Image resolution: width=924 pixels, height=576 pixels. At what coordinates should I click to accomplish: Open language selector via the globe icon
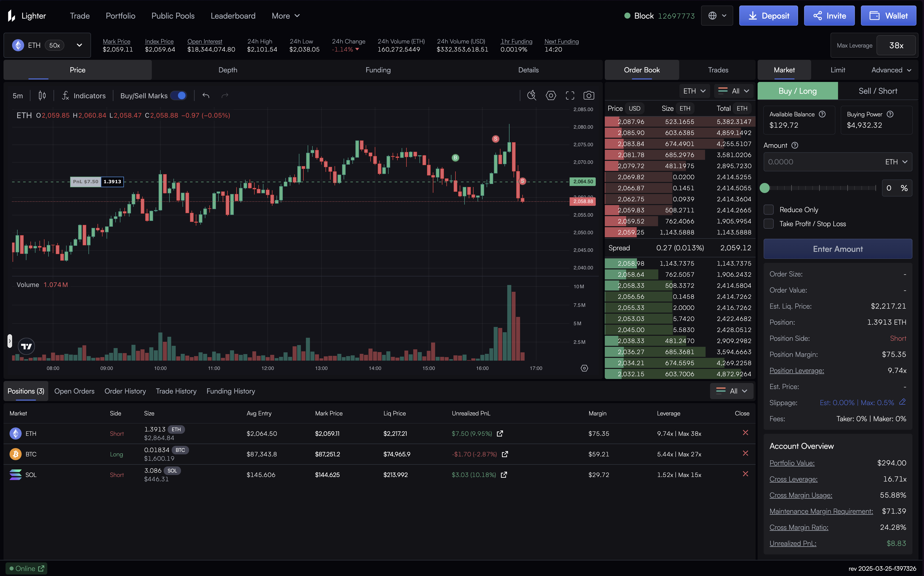[x=716, y=15]
